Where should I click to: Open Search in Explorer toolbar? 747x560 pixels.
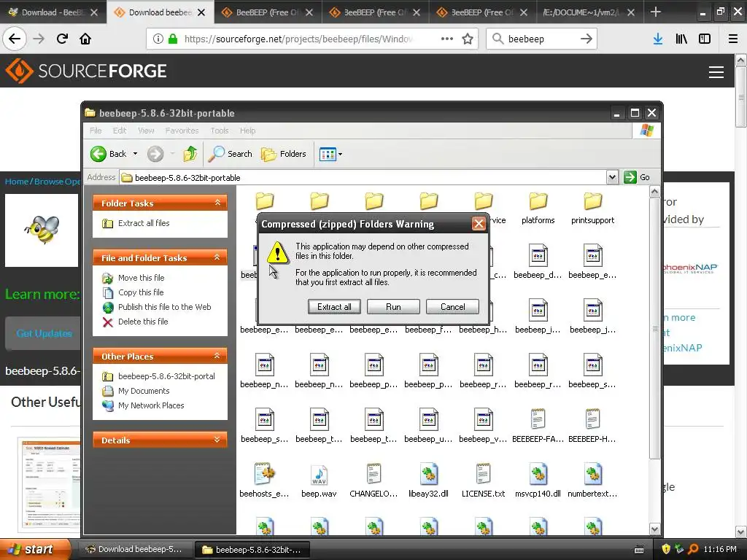click(x=231, y=154)
